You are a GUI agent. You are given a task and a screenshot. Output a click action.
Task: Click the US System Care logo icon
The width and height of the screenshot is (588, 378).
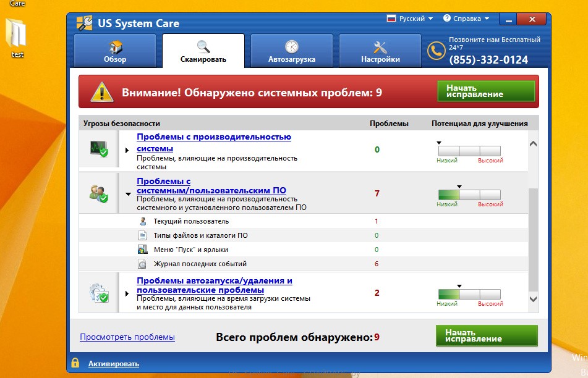pyautogui.click(x=84, y=23)
